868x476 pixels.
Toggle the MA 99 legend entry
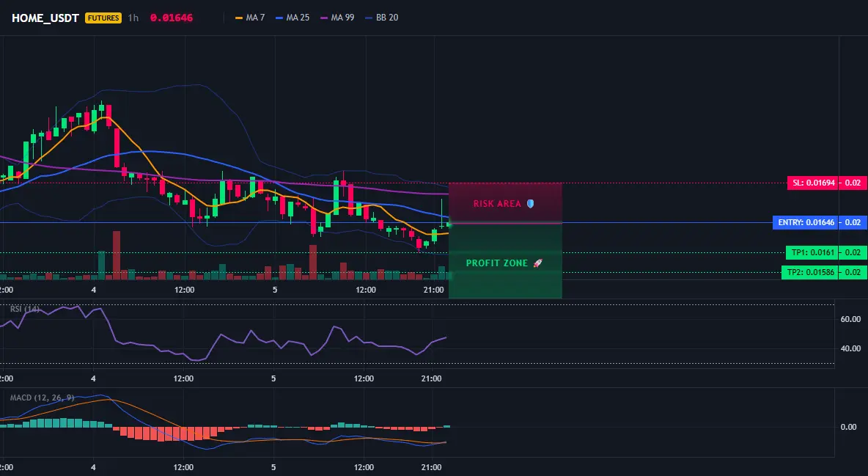click(337, 18)
